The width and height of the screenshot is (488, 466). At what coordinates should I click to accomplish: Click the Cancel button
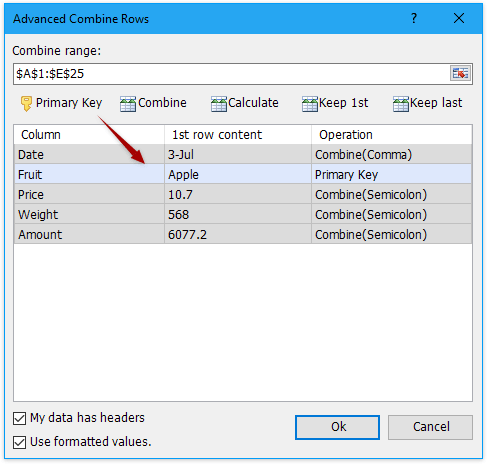[430, 427]
